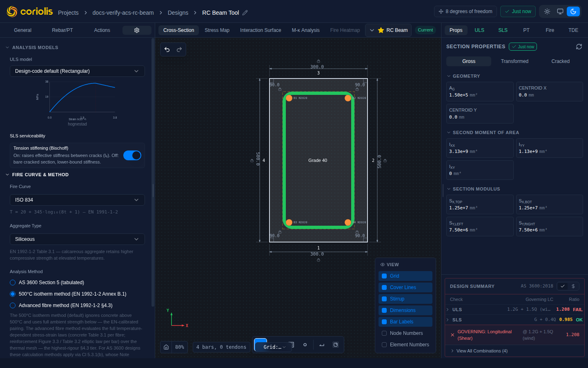Click the circle bar tool in bottom toolbar

click(x=305, y=345)
